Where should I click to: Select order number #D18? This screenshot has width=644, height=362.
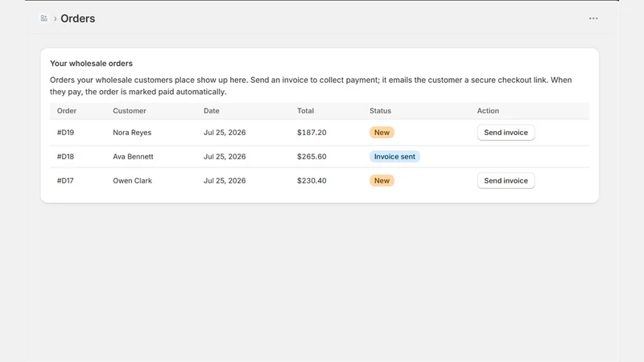pos(65,156)
